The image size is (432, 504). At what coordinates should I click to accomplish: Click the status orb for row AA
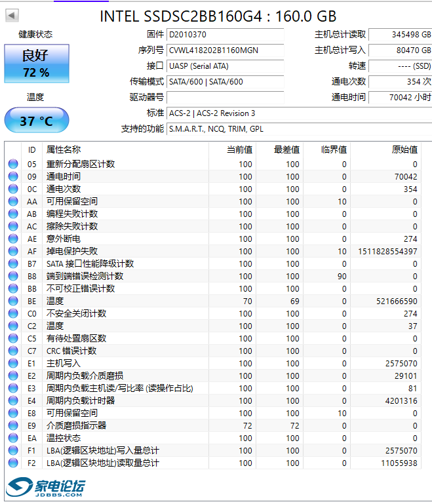pos(13,202)
